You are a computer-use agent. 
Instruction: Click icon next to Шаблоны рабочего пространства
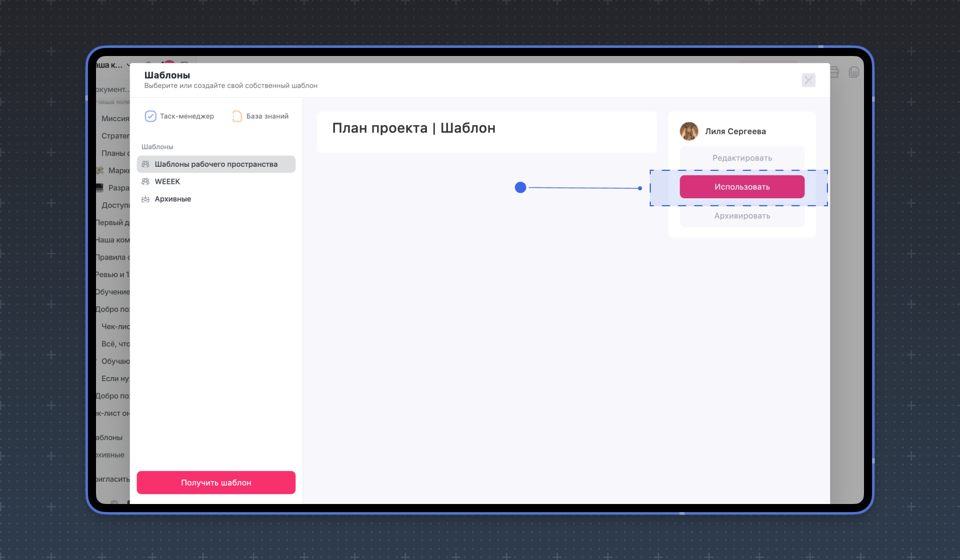[x=146, y=165]
